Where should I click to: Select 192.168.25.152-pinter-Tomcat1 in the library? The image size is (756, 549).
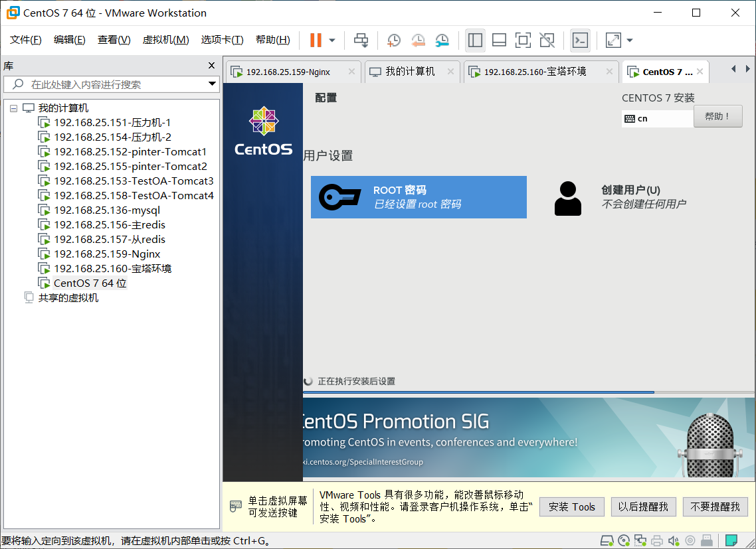click(130, 152)
